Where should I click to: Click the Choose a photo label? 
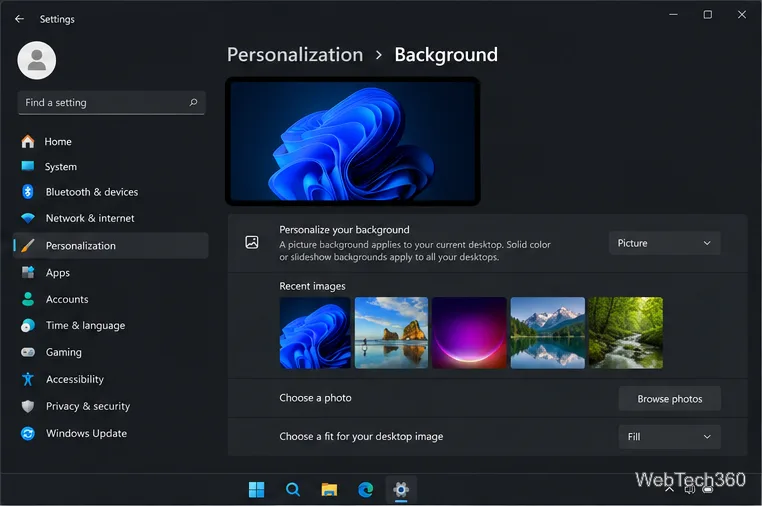(x=315, y=398)
